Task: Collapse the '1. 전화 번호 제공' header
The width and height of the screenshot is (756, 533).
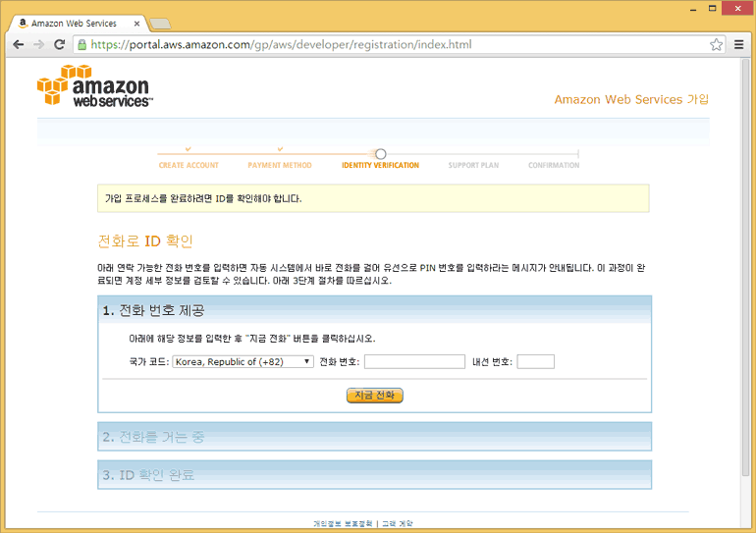Action: click(374, 310)
